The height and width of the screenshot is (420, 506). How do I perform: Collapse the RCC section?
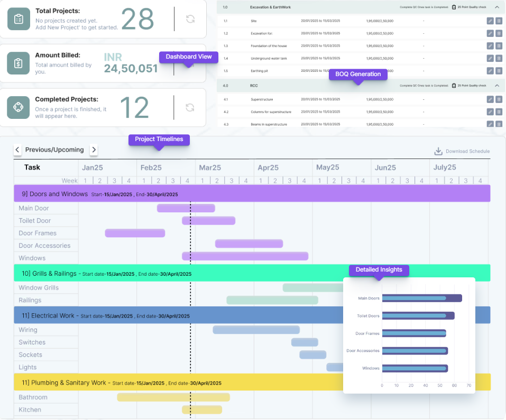(497, 86)
